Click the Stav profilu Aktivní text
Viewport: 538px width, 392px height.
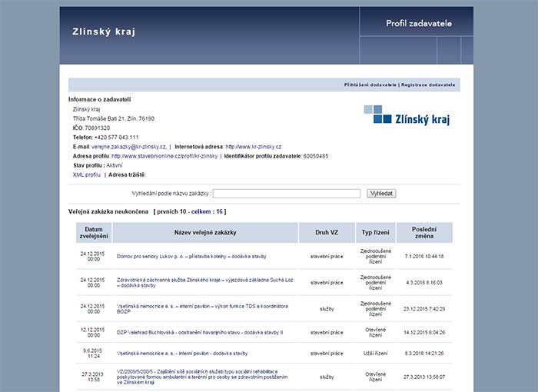coord(98,165)
